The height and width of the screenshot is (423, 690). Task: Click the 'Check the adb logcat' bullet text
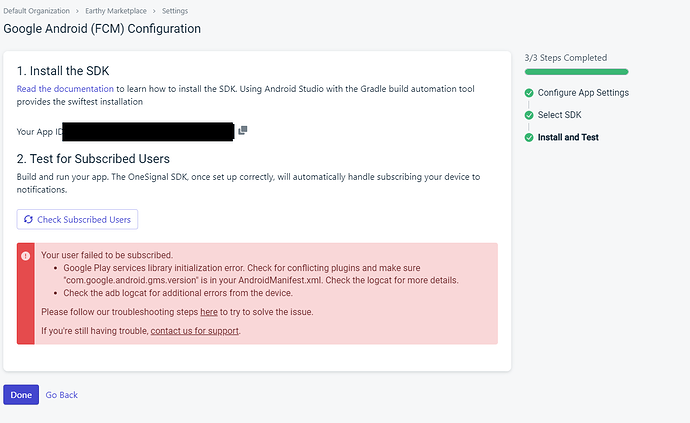(x=178, y=293)
